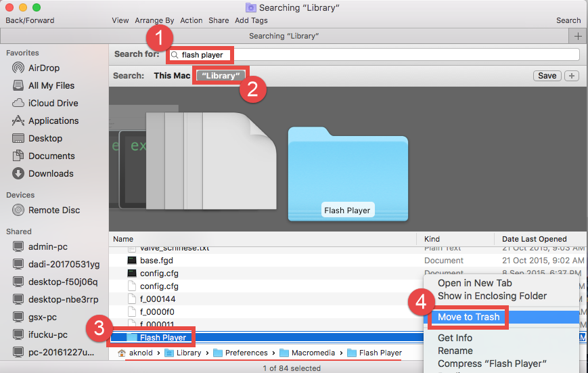Open shared computer desktop-nbe3rrp
588x373 pixels.
(x=55, y=299)
